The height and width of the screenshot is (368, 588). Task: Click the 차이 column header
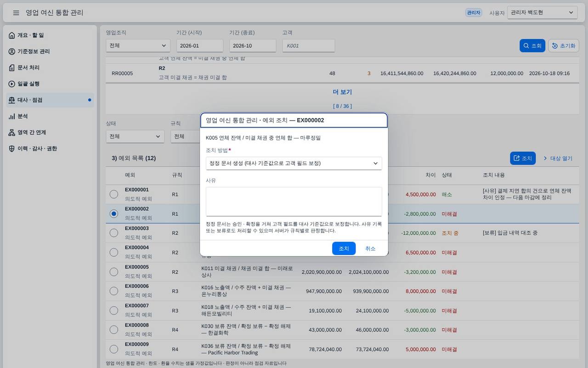[x=430, y=175]
